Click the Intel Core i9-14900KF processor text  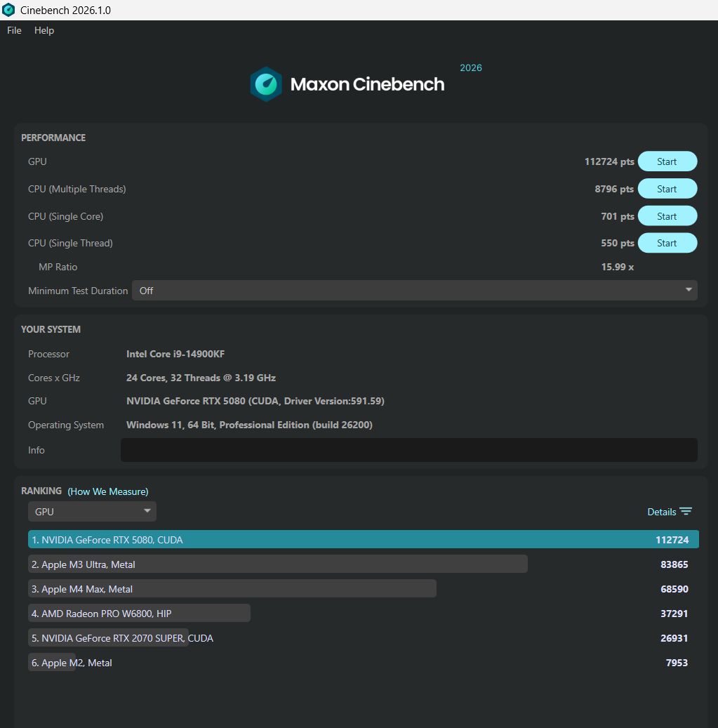175,354
